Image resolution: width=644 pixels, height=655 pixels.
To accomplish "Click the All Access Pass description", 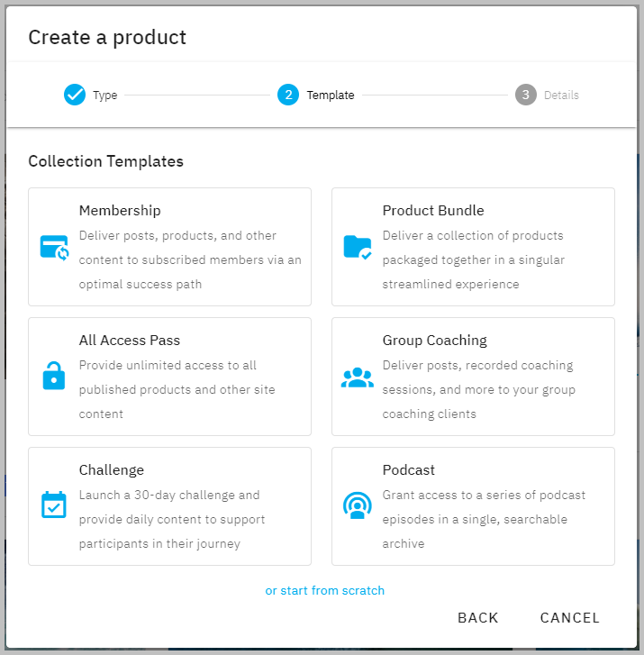I will click(x=177, y=390).
